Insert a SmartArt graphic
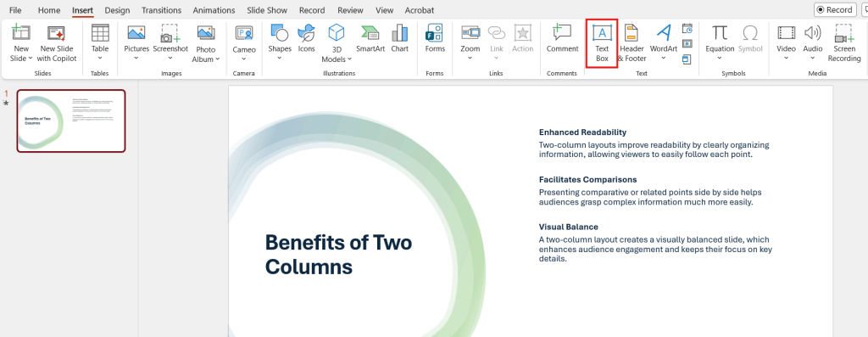Screen dimensions: 868x337 (x=370, y=37)
